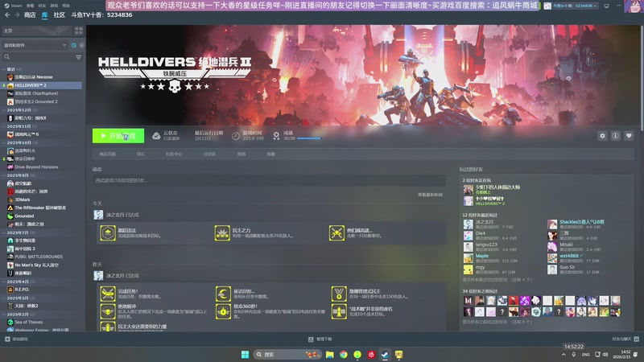Open the DLC tab
The width and height of the screenshot is (644, 362).
click(141, 154)
